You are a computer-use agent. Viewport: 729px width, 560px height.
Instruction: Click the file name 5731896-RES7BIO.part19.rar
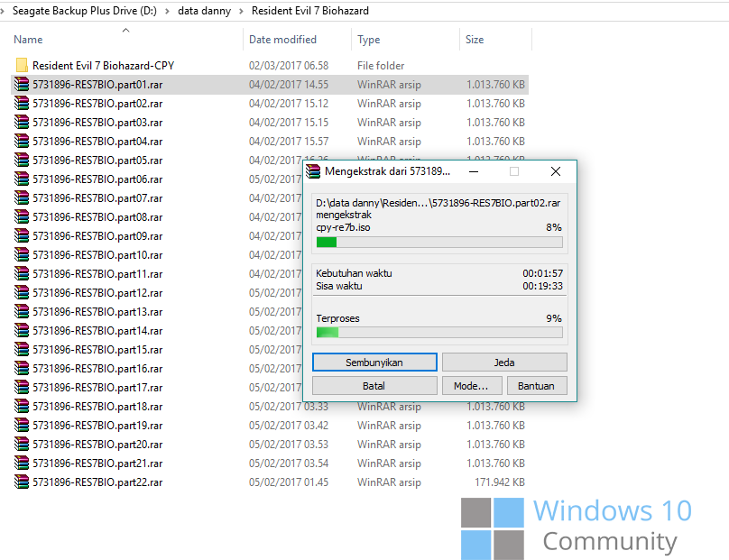[97, 426]
